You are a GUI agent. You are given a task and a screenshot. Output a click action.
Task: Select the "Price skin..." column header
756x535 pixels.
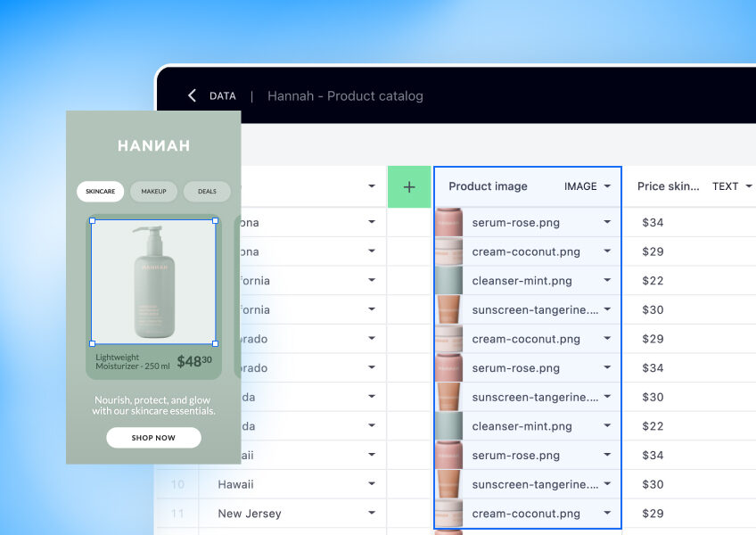[x=668, y=186]
